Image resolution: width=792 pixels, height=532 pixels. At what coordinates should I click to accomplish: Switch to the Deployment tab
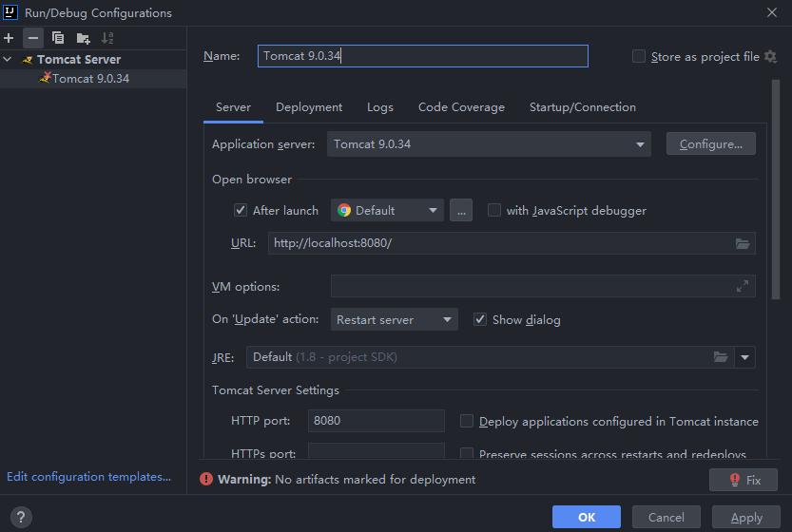[x=309, y=107]
